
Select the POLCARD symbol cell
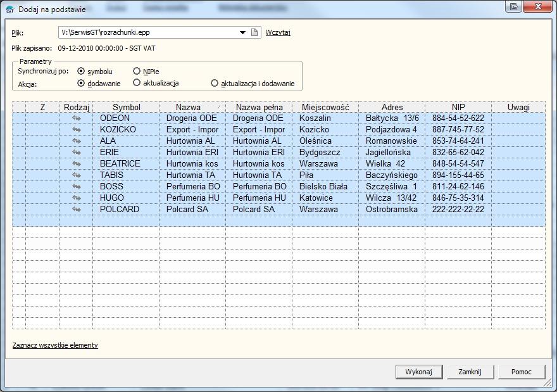click(x=126, y=209)
